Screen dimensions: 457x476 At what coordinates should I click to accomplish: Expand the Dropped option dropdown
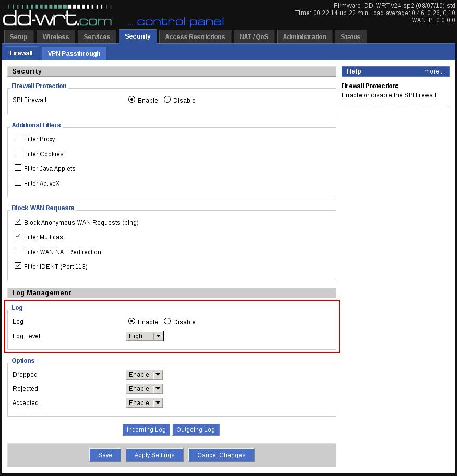pyautogui.click(x=145, y=375)
